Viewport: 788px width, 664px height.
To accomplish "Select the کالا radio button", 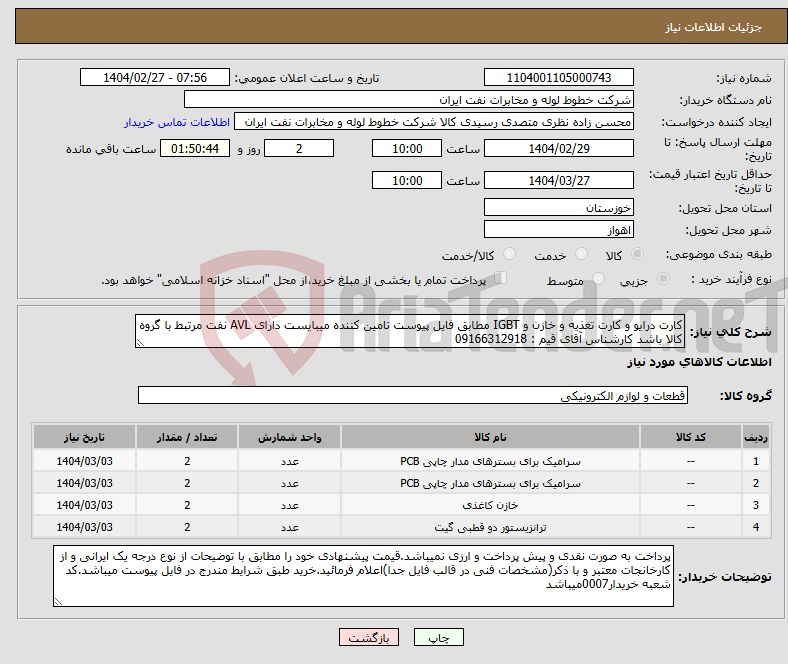I will [637, 254].
